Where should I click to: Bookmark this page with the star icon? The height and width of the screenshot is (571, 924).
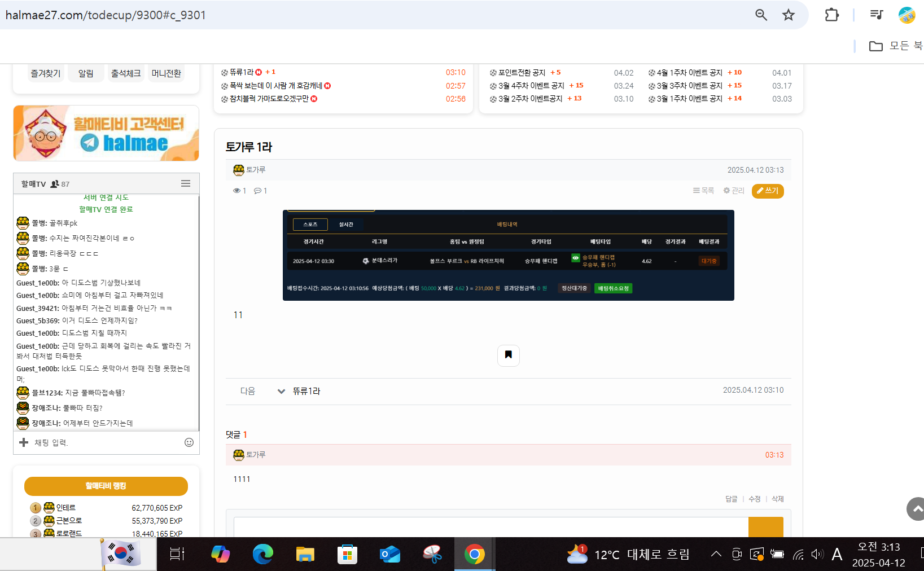[x=789, y=15]
